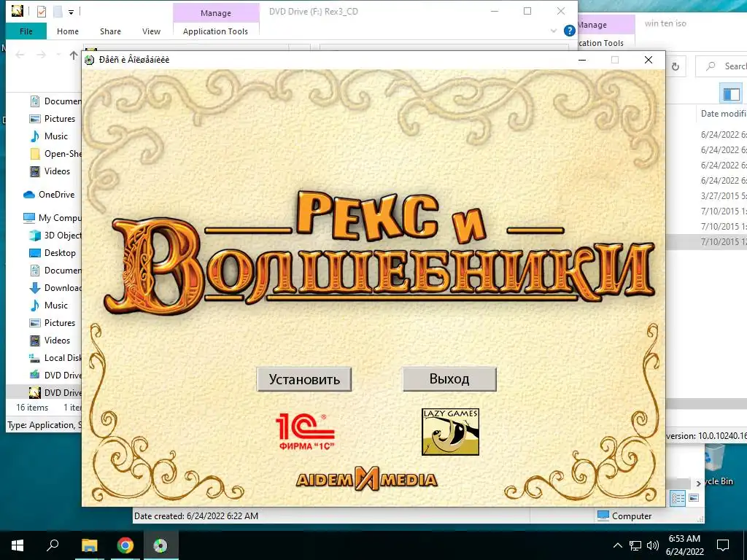Open OneDrive in the navigation pane
The width and height of the screenshot is (747, 560).
(x=49, y=194)
